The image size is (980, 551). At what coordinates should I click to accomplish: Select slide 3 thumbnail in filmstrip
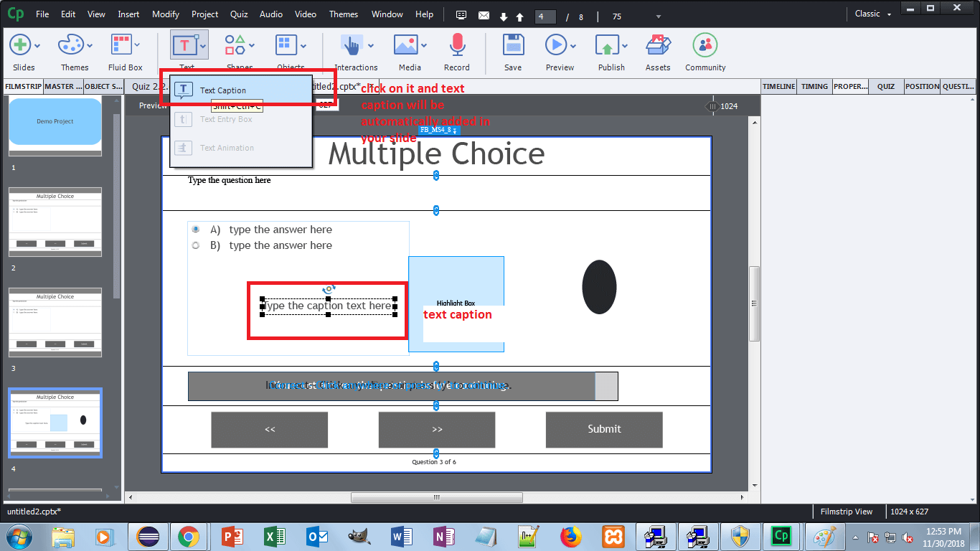[x=55, y=322]
